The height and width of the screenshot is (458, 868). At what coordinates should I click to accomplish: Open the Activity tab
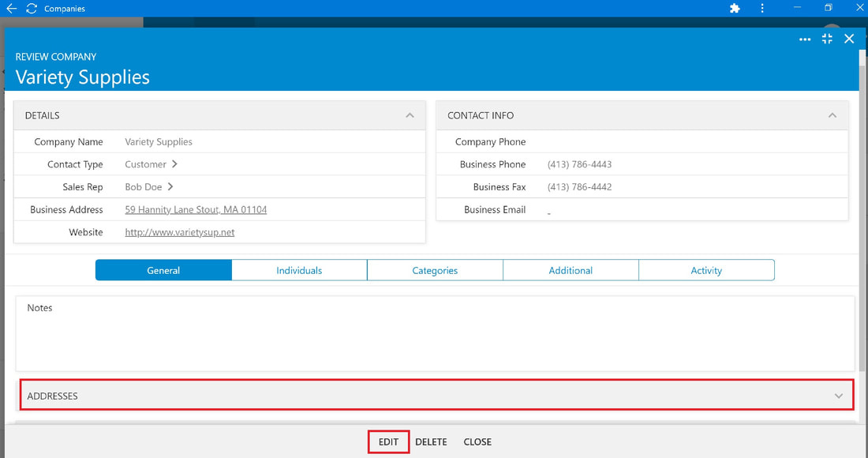(x=706, y=270)
